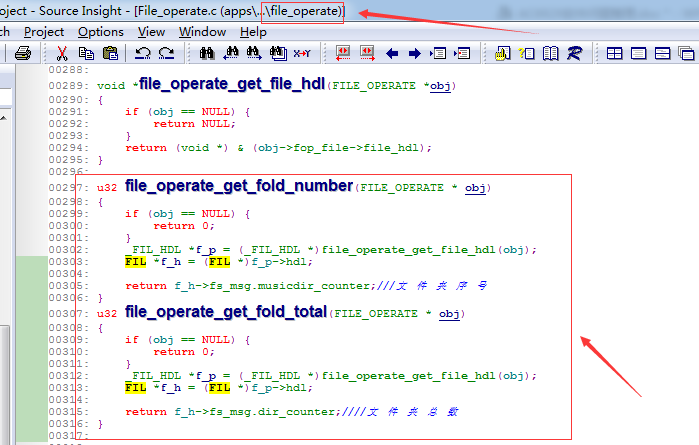Open the View menu
699x445 pixels.
[151, 32]
